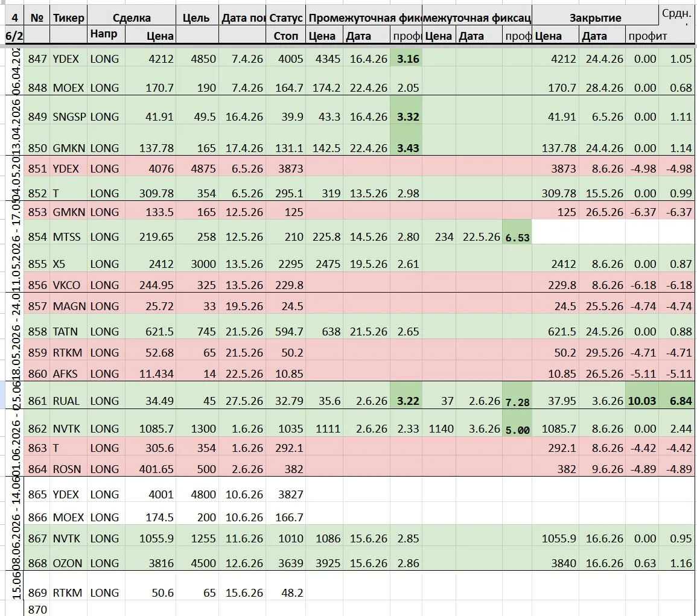697x616 pixels.
Task: Click the ROSN closing date 9.6.26
Action: [602, 468]
